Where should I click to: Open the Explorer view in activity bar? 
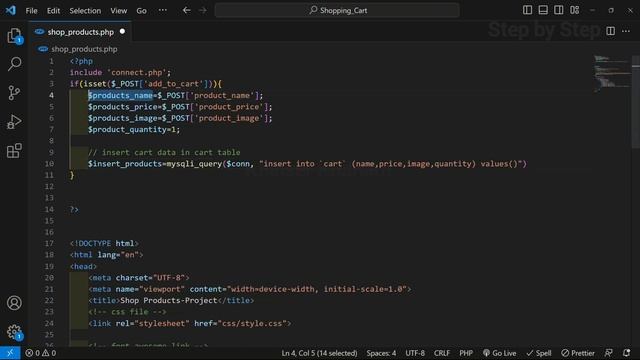14,36
